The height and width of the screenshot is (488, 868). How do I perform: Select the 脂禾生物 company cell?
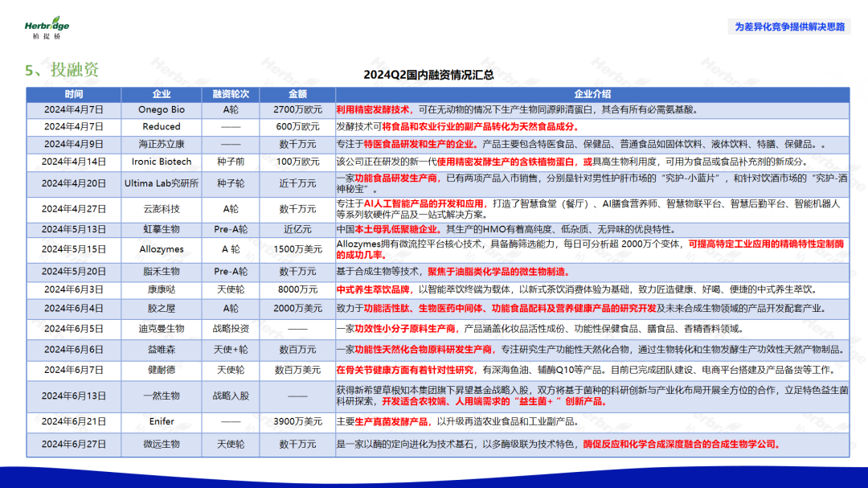coord(161,272)
